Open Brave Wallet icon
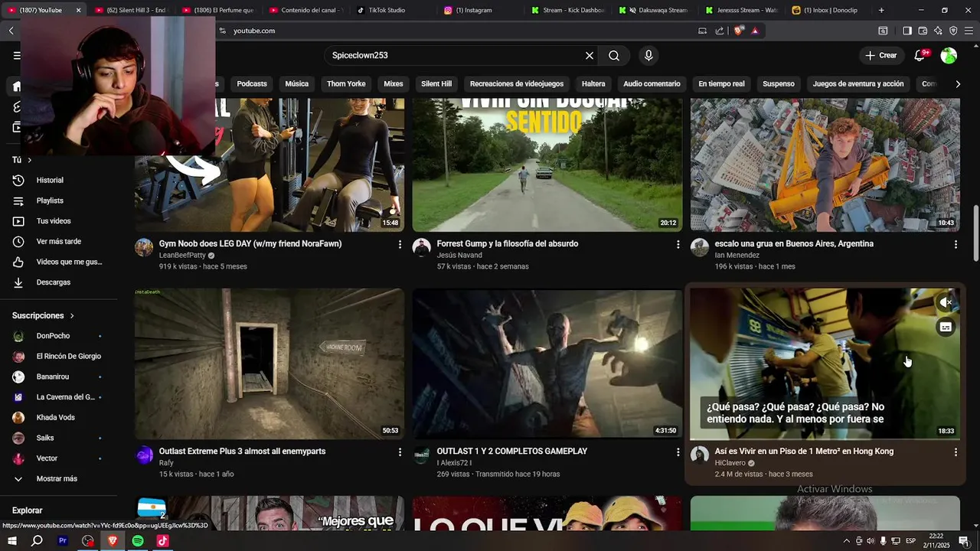 923,31
